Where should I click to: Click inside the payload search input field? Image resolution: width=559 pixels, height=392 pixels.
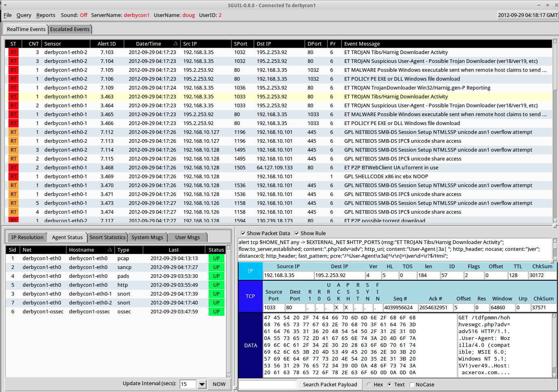268,384
